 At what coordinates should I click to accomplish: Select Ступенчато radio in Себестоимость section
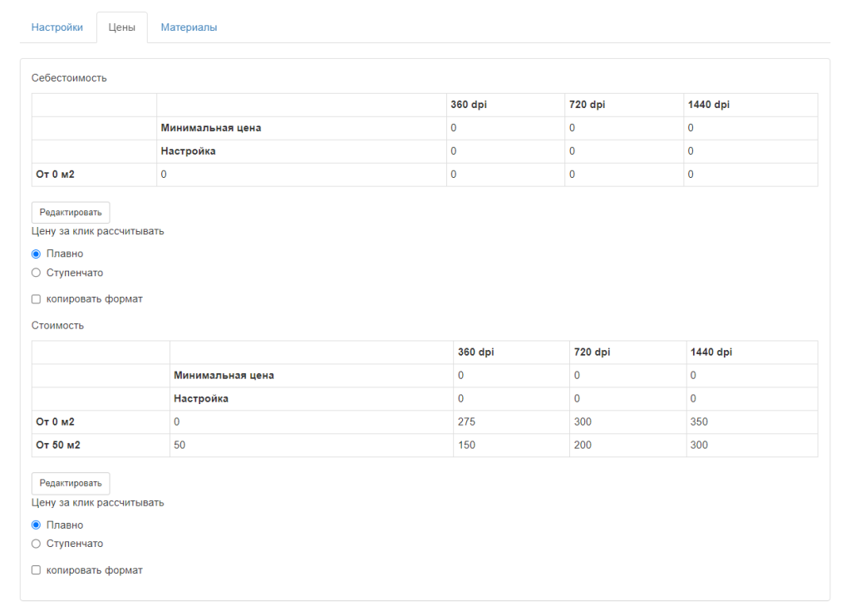pos(36,273)
